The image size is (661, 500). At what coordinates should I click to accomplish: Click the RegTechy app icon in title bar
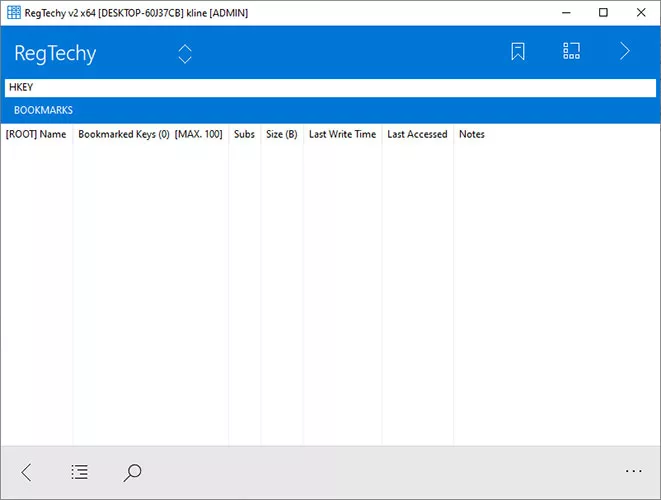point(13,13)
